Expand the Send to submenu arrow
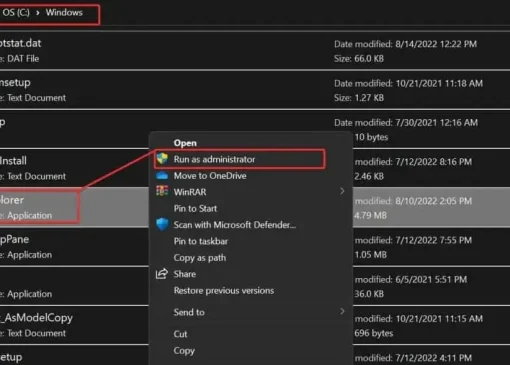 [342, 311]
